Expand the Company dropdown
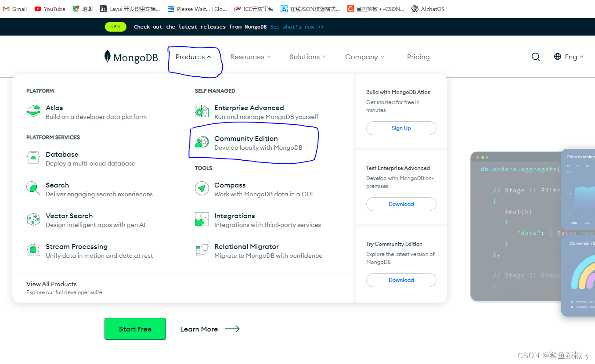The width and height of the screenshot is (595, 364). point(364,57)
